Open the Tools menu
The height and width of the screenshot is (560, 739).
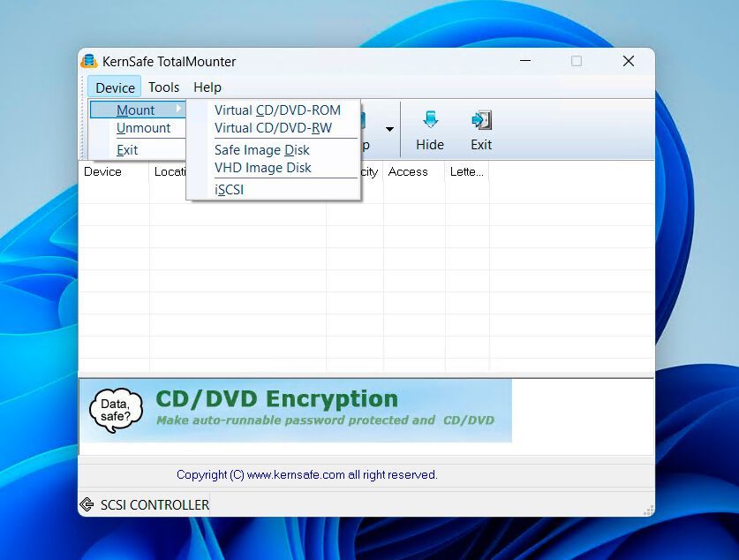point(163,87)
